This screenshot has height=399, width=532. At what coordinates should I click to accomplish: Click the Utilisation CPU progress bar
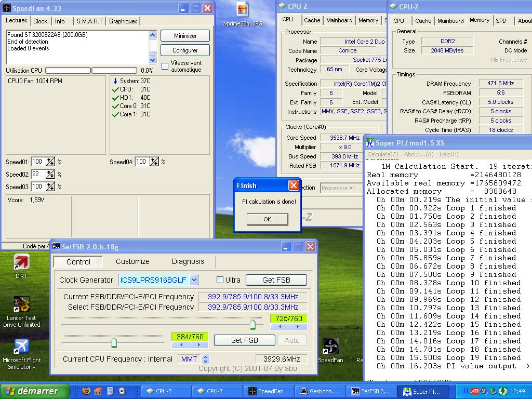pyautogui.click(x=91, y=71)
